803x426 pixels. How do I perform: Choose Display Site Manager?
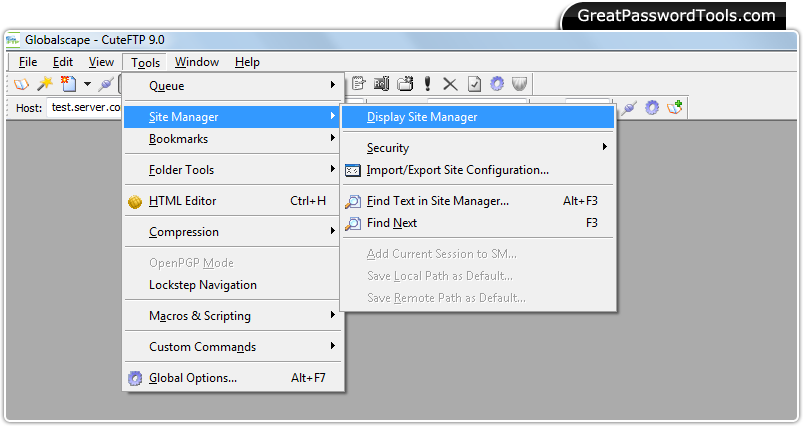pyautogui.click(x=478, y=117)
